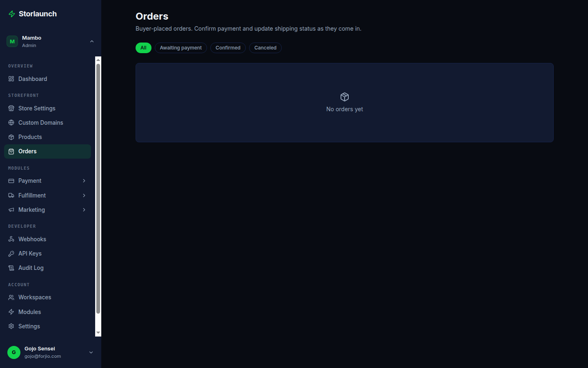Viewport: 588px width, 368px height.
Task: Click the API Keys key icon
Action: coord(11,254)
